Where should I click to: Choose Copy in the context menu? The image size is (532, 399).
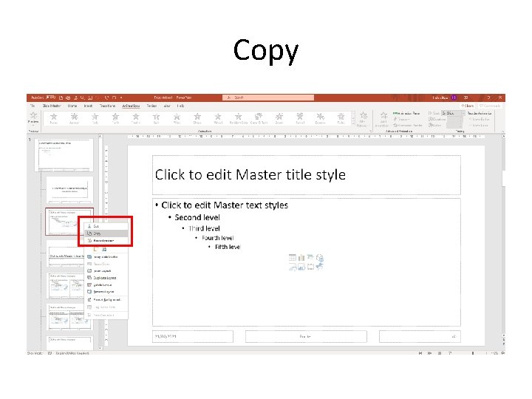(x=106, y=233)
